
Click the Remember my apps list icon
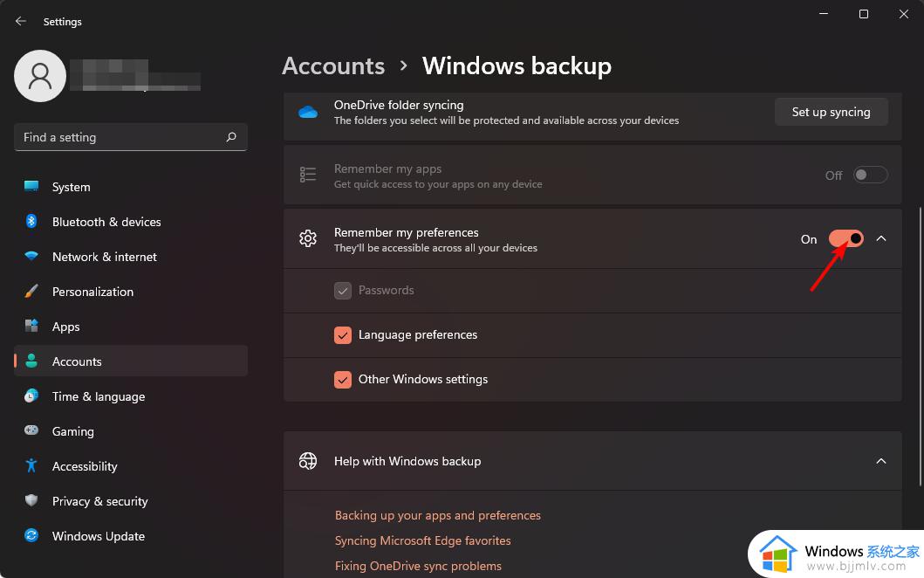click(308, 175)
